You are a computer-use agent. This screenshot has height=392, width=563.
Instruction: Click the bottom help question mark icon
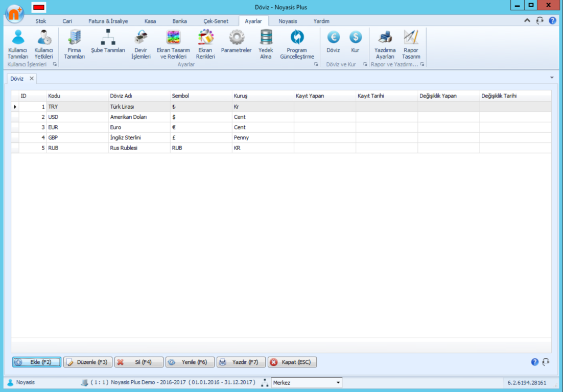pos(534,362)
